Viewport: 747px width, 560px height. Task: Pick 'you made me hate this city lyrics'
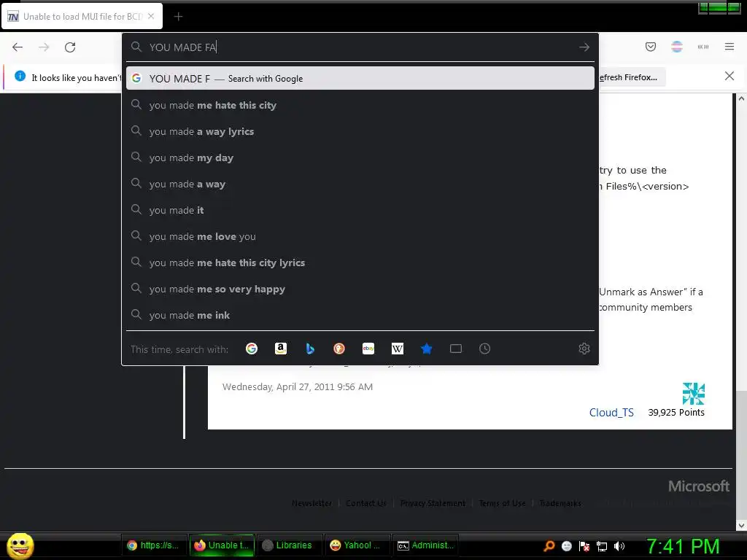coord(360,262)
